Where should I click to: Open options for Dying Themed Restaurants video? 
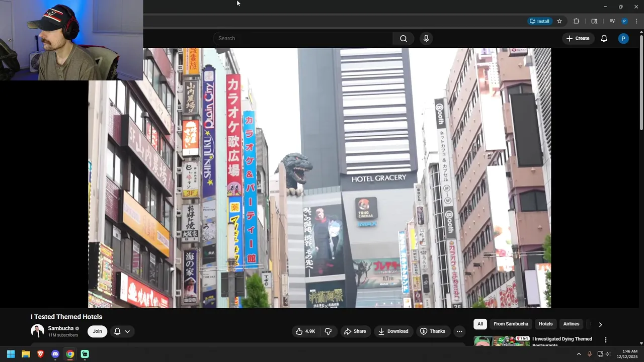point(606,340)
